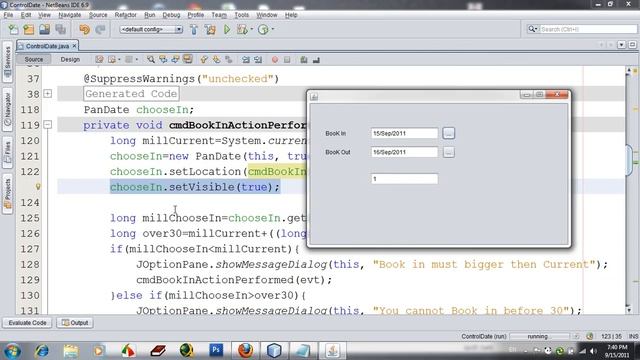This screenshot has width=640, height=360.
Task: Open the Tools menu
Action: [241, 15]
